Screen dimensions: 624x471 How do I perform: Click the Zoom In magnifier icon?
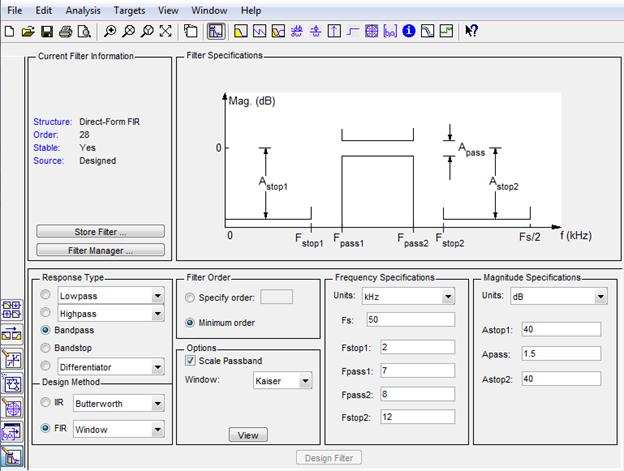110,31
